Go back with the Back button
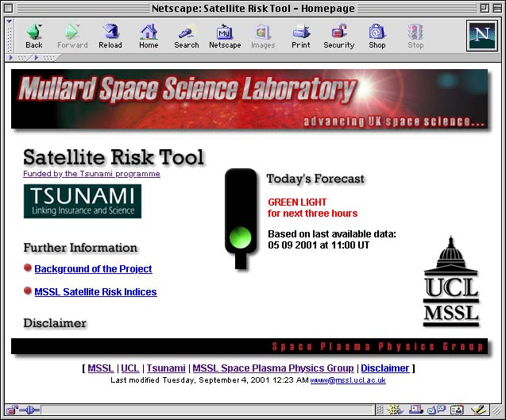506x420 pixels. [34, 36]
